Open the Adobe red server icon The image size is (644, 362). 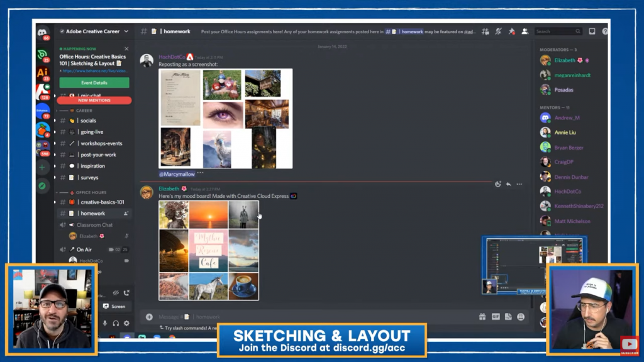tap(42, 92)
